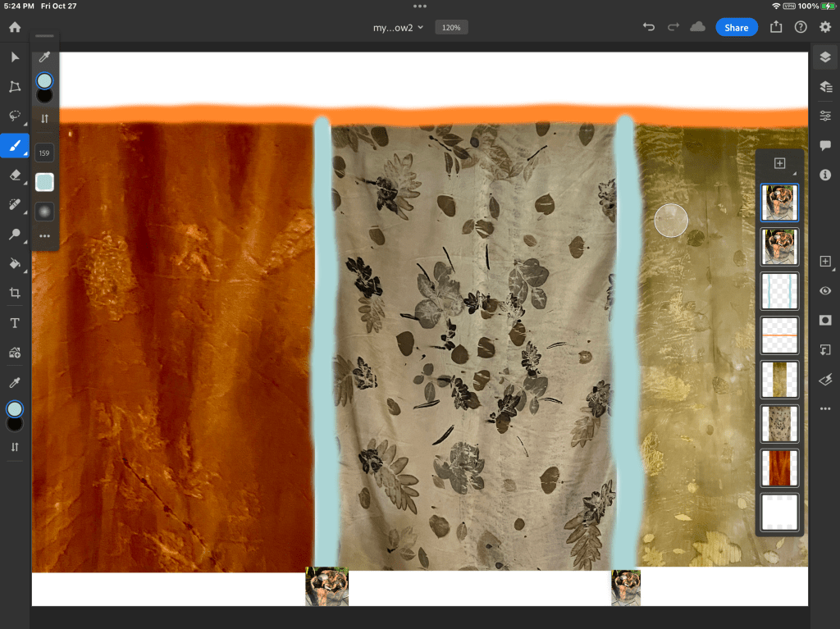Select the Transform tool
Viewport: 840px width, 629px height.
click(15, 87)
